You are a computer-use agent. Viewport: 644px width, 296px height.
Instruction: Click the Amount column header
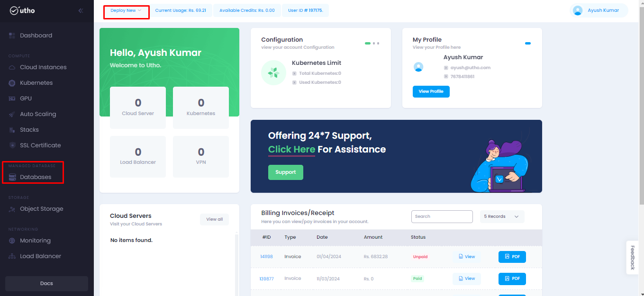point(373,237)
